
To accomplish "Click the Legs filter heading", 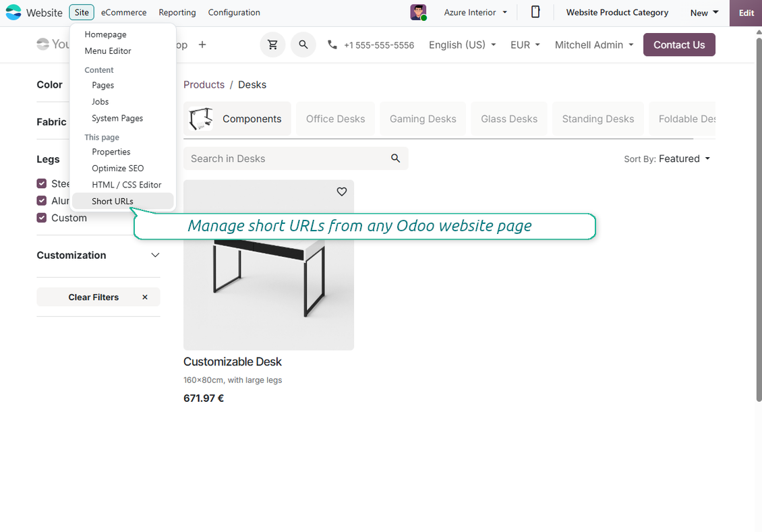I will [48, 159].
